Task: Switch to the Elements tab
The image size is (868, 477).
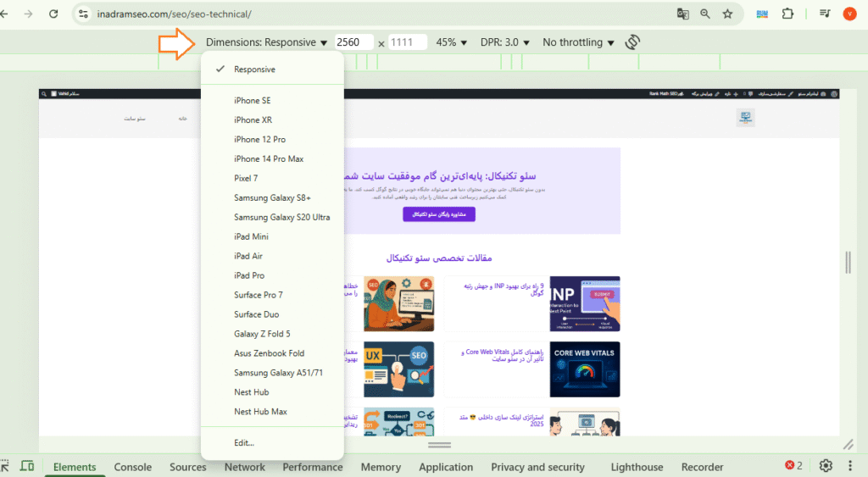Action: [75, 467]
